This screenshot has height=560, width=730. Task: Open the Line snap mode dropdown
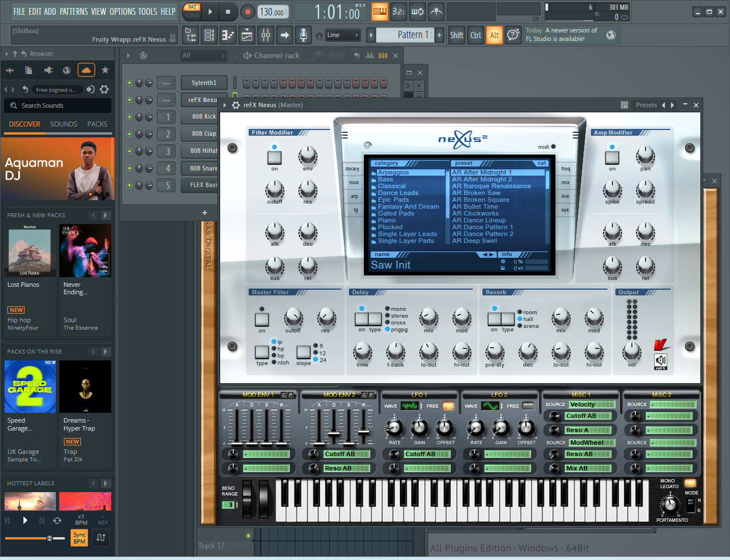343,35
